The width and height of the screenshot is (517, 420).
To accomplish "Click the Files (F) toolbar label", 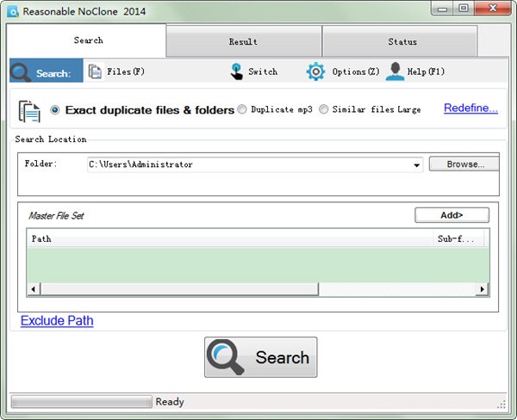I will pyautogui.click(x=126, y=71).
